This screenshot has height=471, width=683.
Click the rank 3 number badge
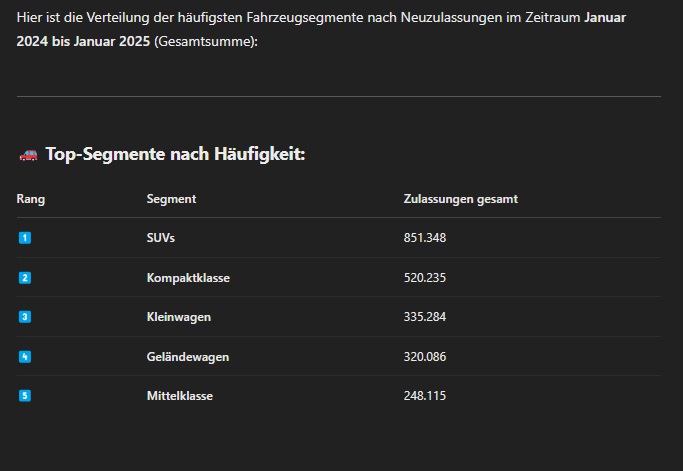coord(25,317)
